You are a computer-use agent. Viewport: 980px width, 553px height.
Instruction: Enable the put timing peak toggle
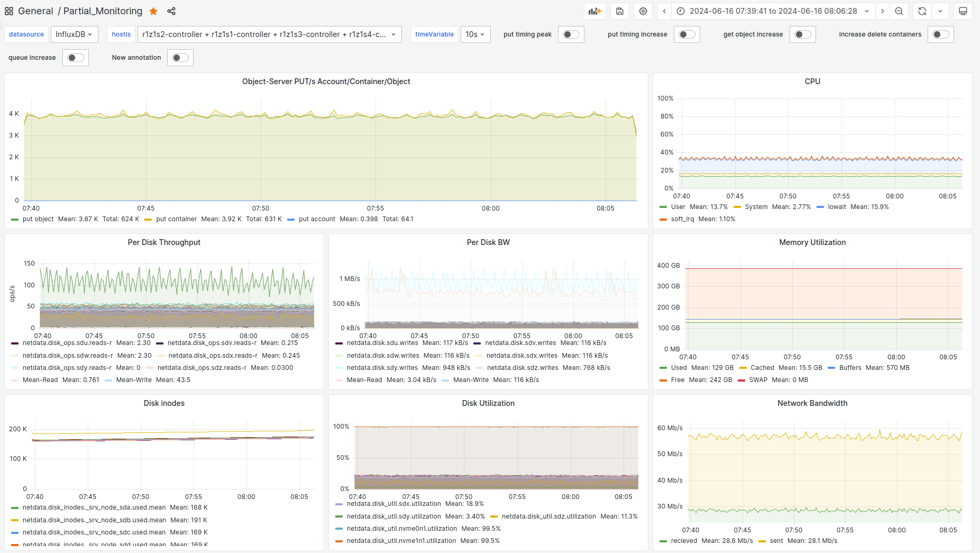coord(571,34)
